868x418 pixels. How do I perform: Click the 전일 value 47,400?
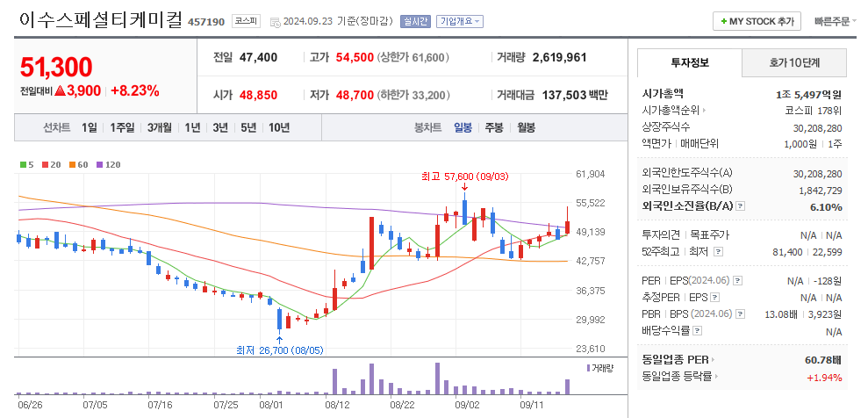(x=259, y=57)
